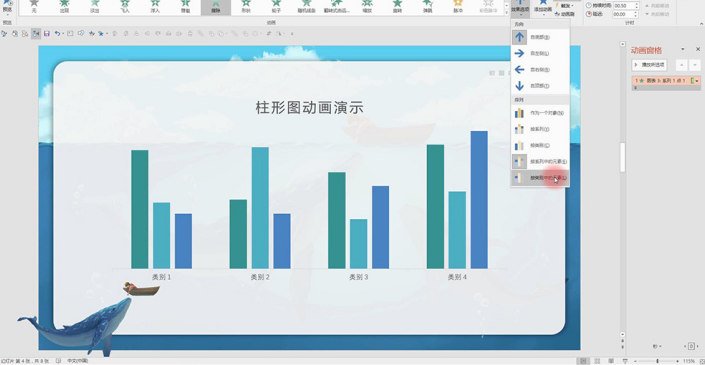Select the 出现 (Appear) animation effect
The image size is (705, 365).
(x=64, y=7)
